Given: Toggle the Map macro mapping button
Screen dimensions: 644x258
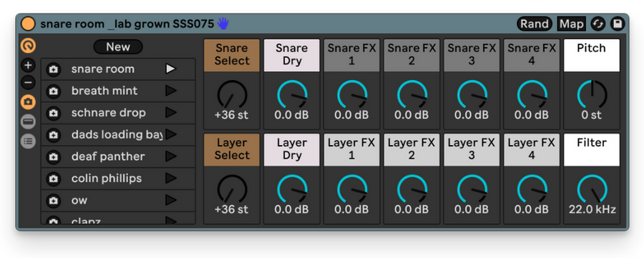Looking at the screenshot, I should click(571, 24).
